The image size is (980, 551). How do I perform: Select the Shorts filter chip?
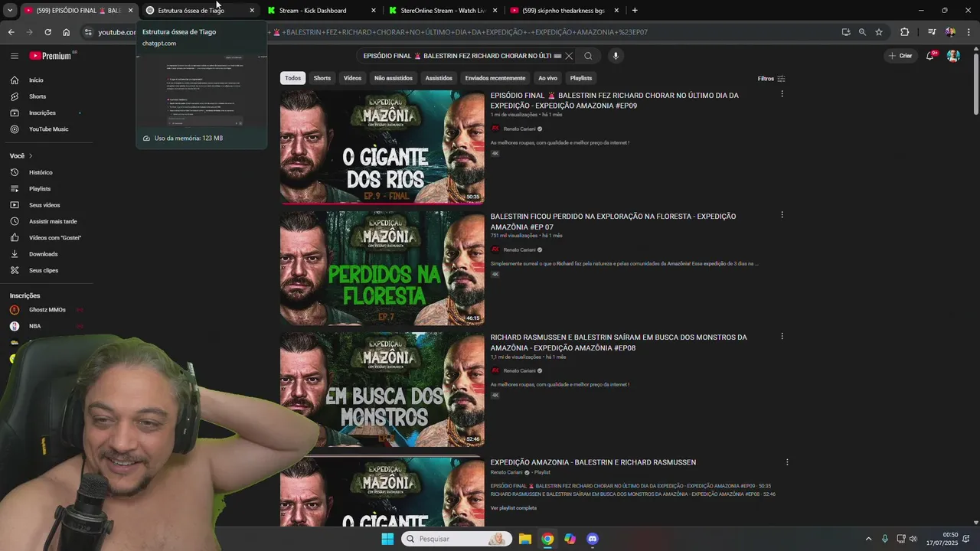click(x=322, y=78)
